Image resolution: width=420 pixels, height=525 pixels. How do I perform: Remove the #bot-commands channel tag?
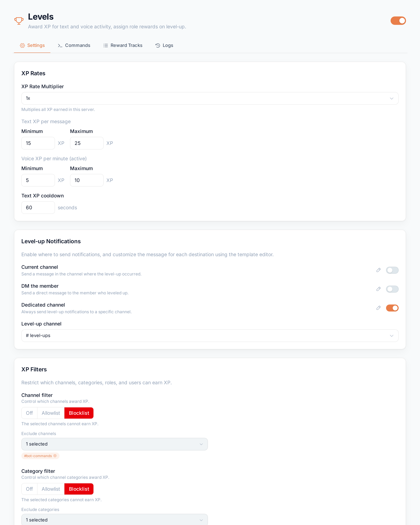55,456
